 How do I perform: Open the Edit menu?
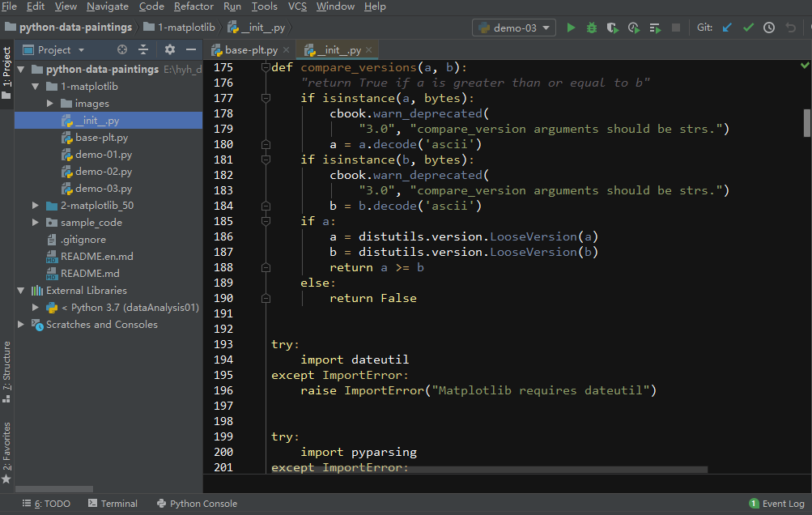click(35, 6)
